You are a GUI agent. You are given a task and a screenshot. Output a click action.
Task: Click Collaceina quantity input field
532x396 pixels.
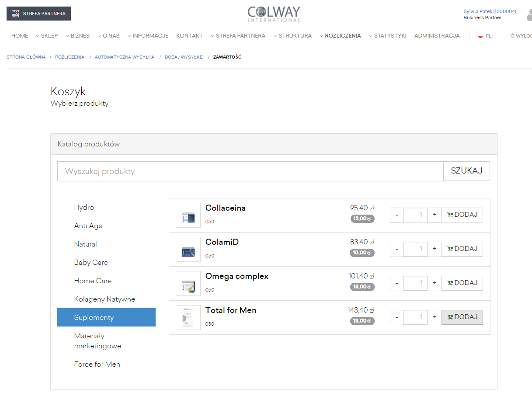click(415, 215)
